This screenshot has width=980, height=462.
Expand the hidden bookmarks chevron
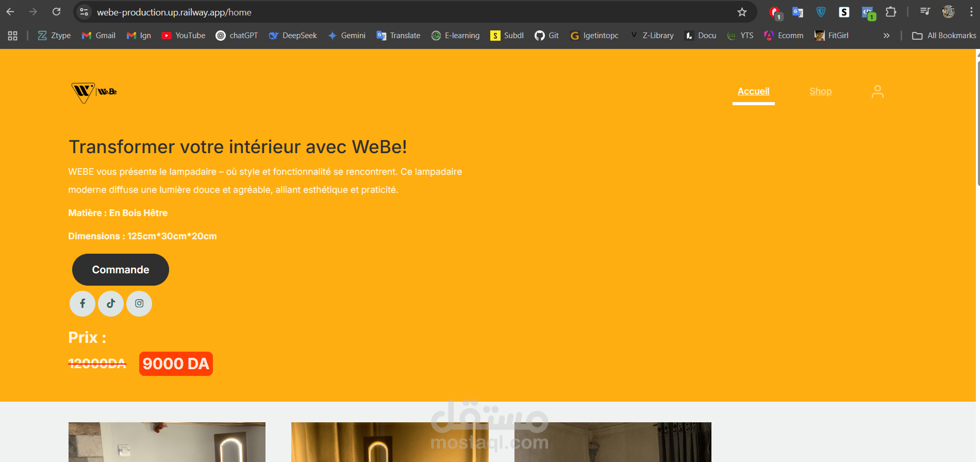click(886, 36)
